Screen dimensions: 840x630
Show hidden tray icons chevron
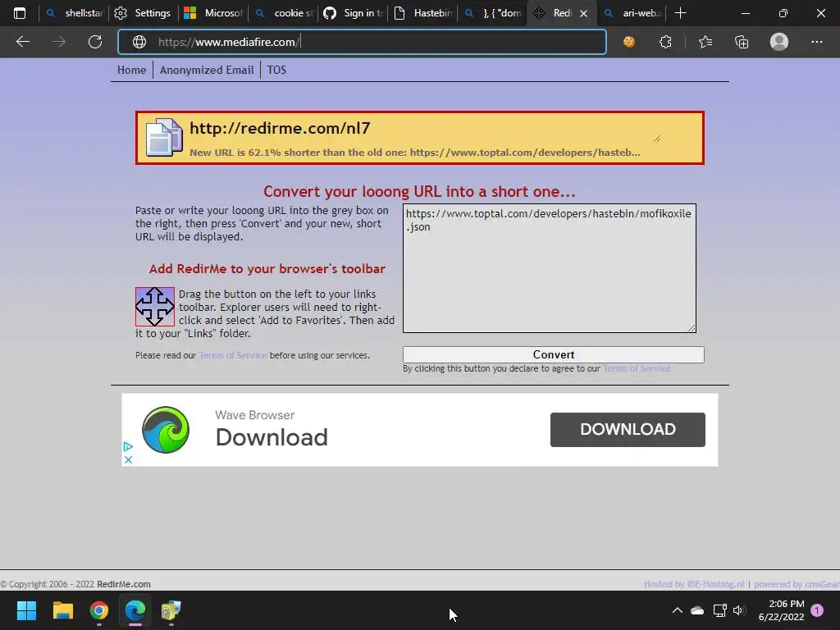[677, 610]
